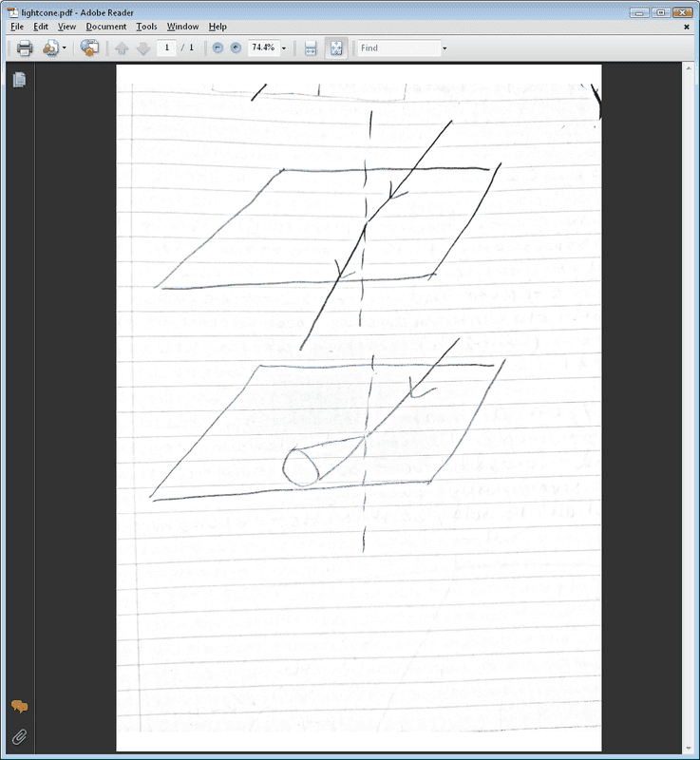
Task: Open the Document menu
Action: point(106,27)
